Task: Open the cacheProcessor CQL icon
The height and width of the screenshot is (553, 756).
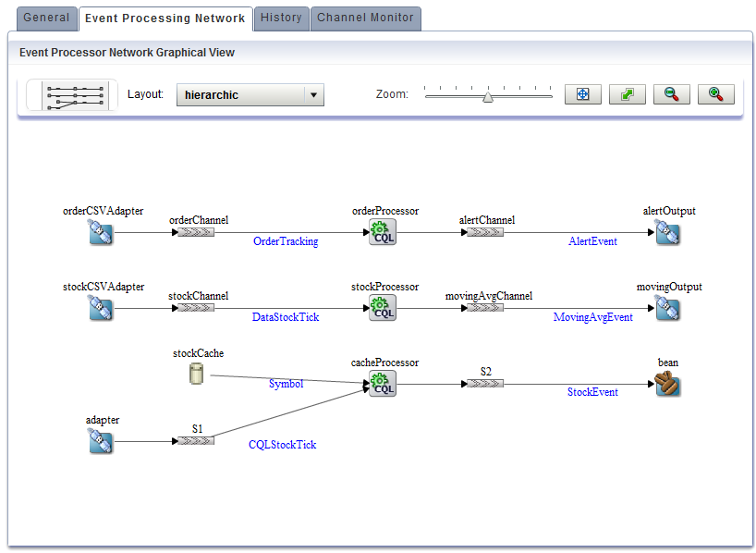Action: (383, 384)
